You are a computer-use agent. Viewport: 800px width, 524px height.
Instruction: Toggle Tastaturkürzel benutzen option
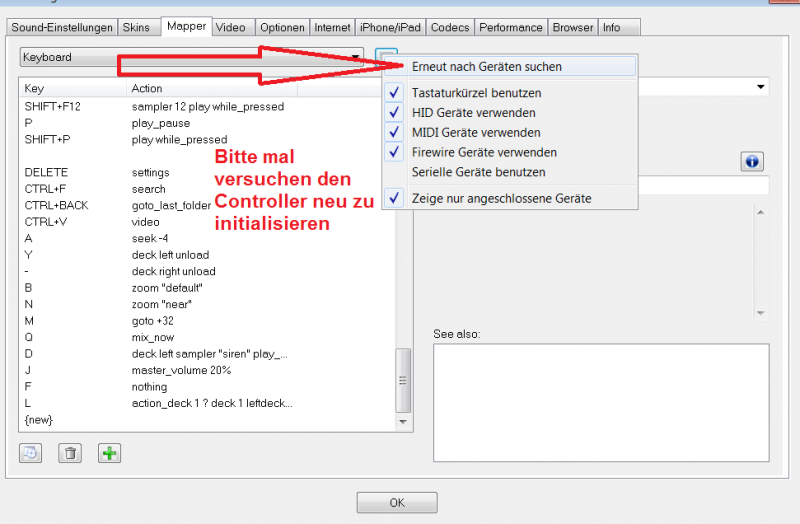(510, 93)
